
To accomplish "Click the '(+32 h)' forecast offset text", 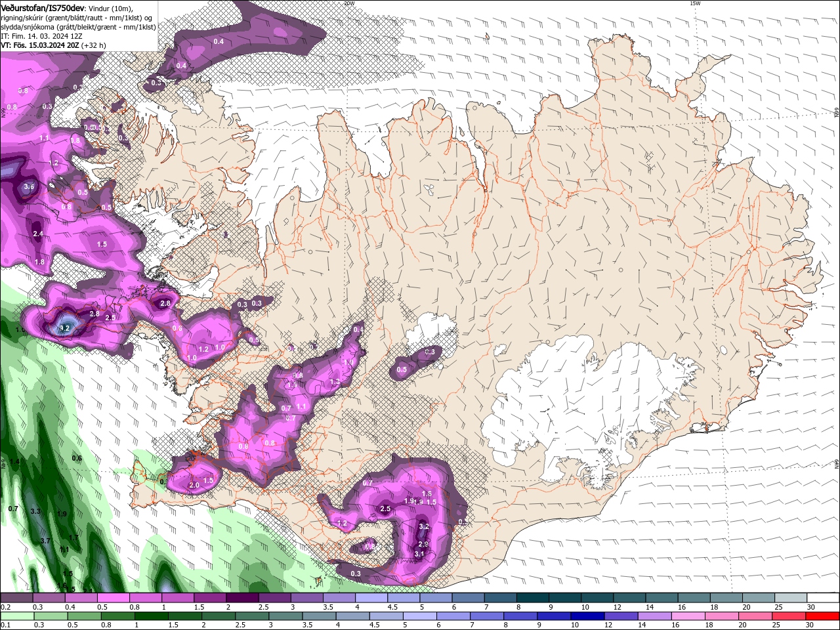I will [x=94, y=45].
